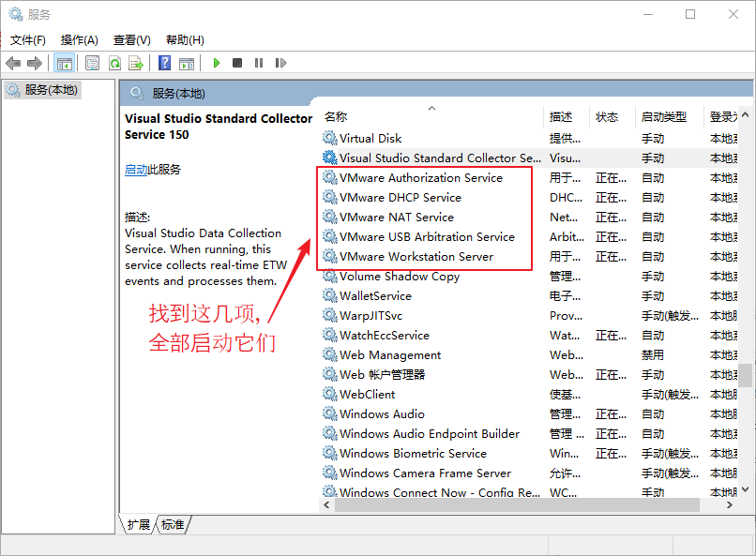
Task: Click the gear icon of VMware Authorization Service
Action: pos(330,178)
